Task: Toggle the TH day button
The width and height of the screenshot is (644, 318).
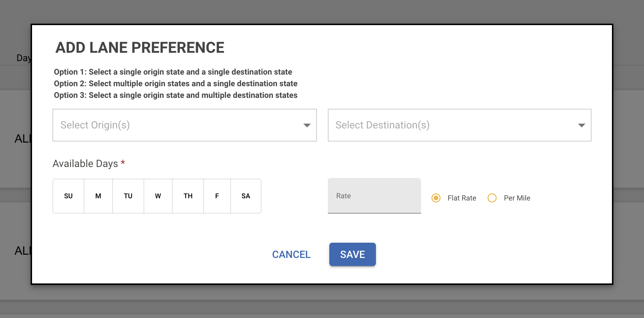Action: tap(188, 196)
